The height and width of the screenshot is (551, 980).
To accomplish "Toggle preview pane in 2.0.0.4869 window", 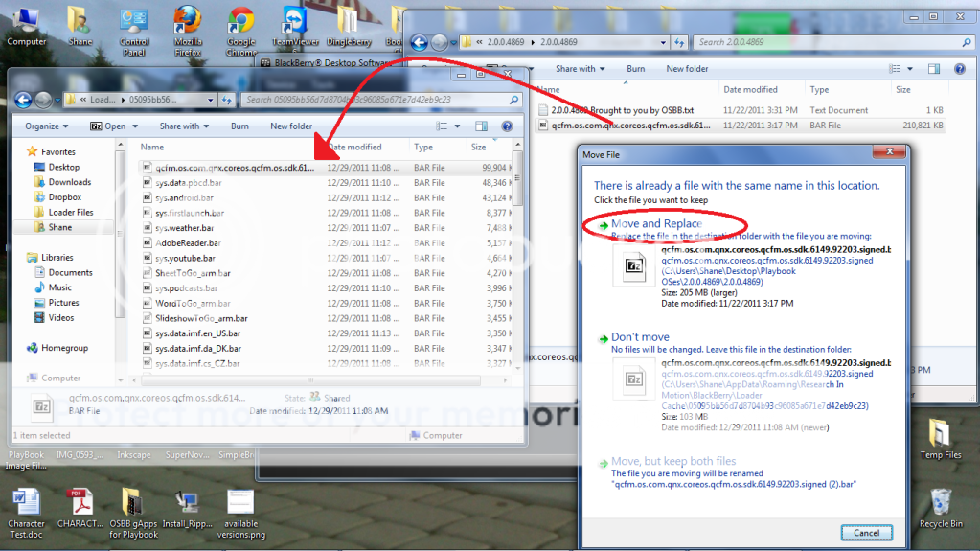I will coord(934,69).
